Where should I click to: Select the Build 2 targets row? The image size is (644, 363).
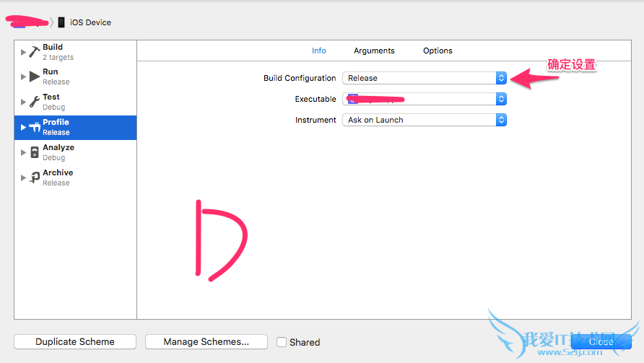coord(76,52)
